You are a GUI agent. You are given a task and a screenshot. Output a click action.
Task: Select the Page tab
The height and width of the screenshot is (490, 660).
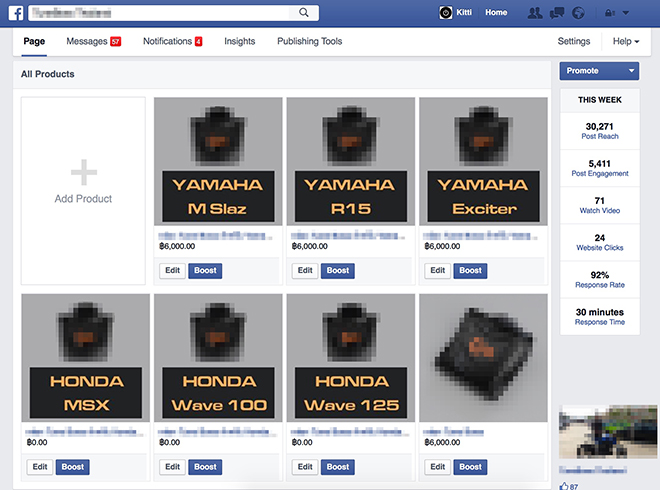click(x=34, y=41)
